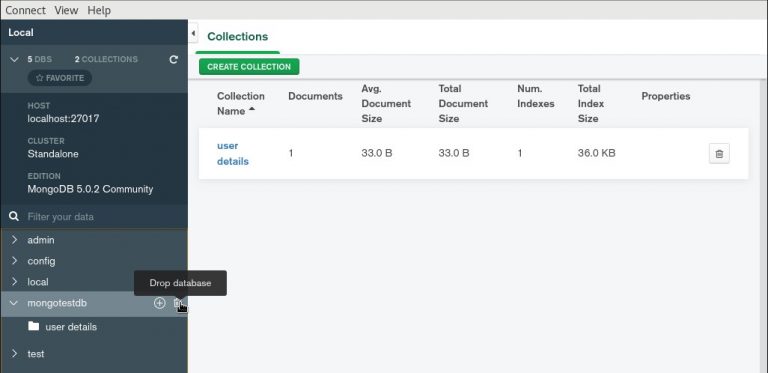Select the admin database name
This screenshot has width=768, height=373.
coord(41,240)
